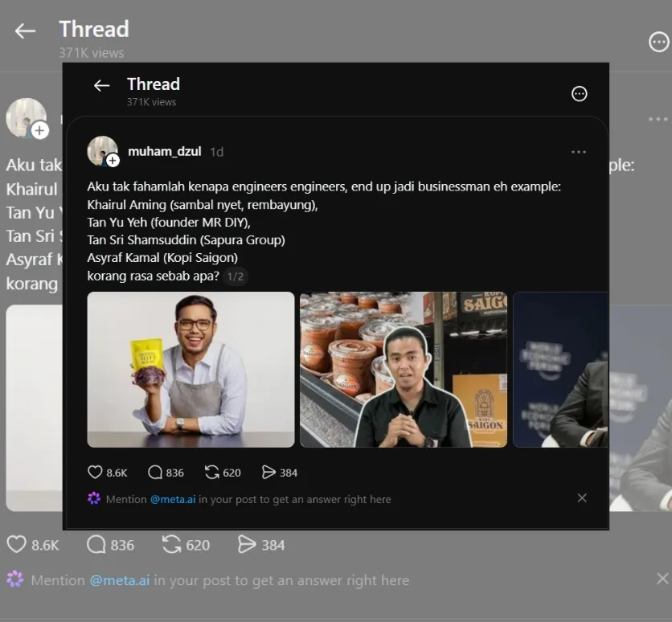Dismiss background Meta AI mention banner

pyautogui.click(x=662, y=579)
